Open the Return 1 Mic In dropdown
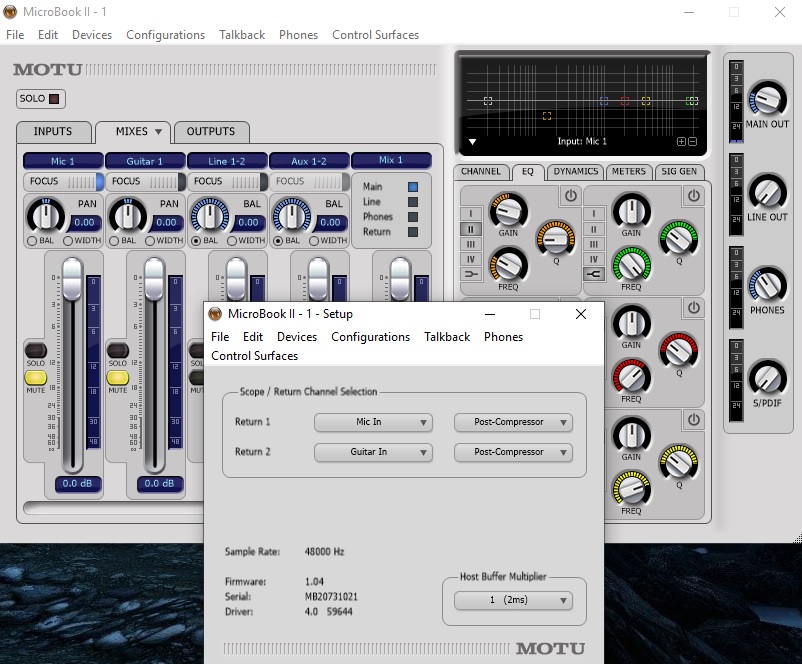 (x=373, y=422)
